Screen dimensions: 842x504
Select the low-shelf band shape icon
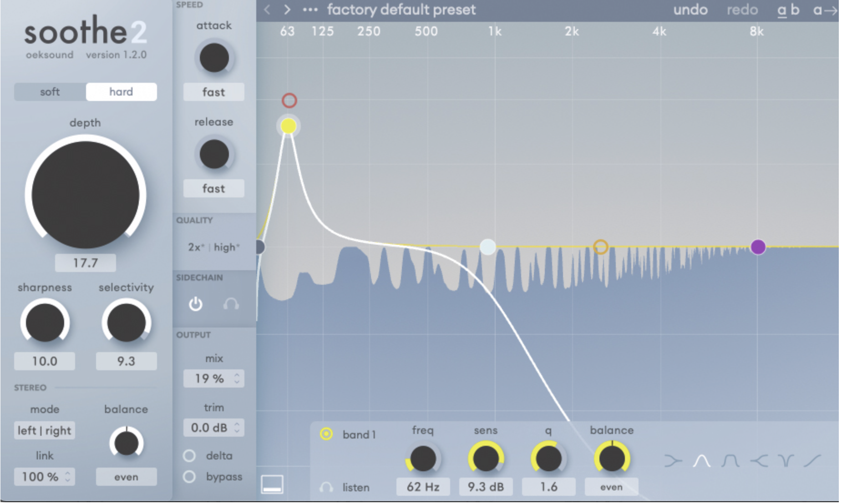coord(674,460)
